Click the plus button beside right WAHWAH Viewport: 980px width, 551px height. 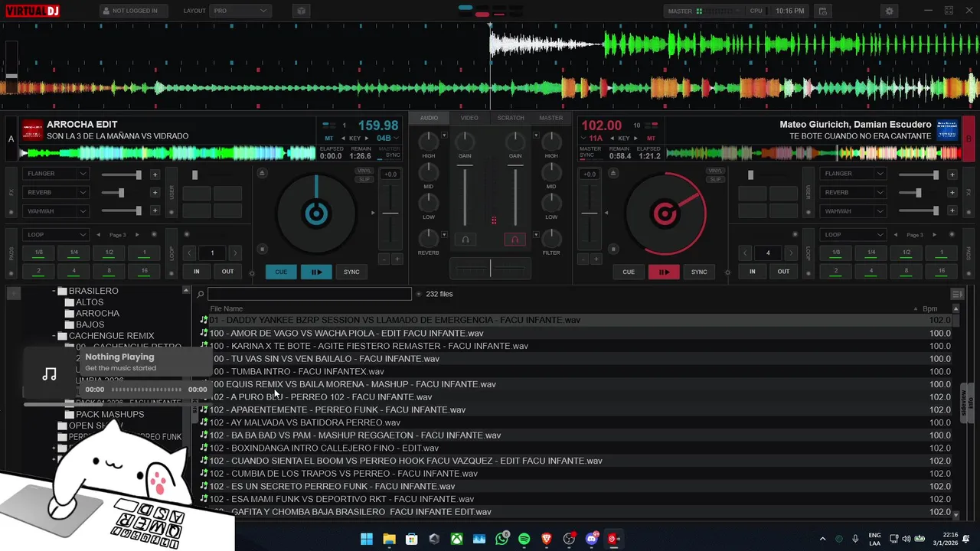tap(952, 211)
